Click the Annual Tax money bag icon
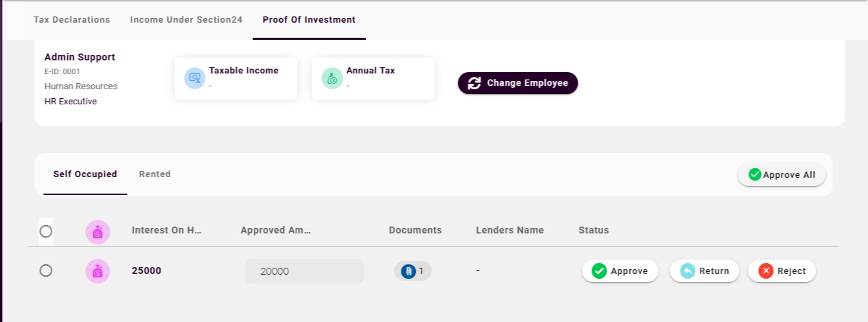868x322 pixels. [332, 78]
